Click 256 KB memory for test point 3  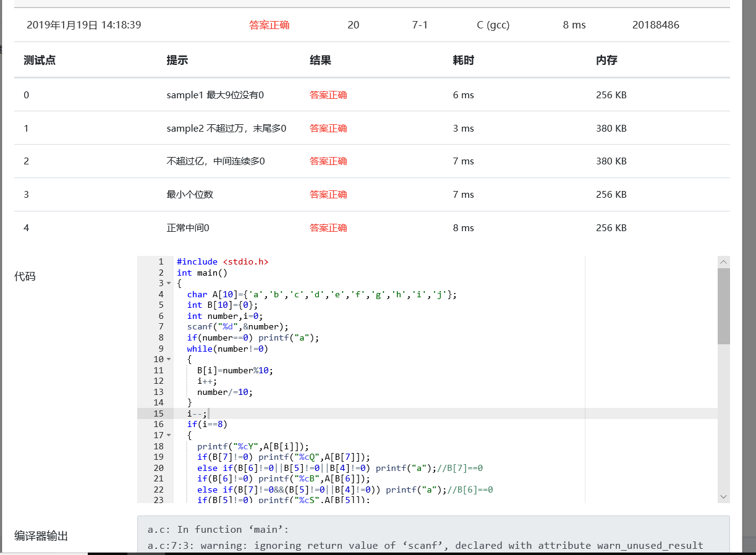coord(611,195)
